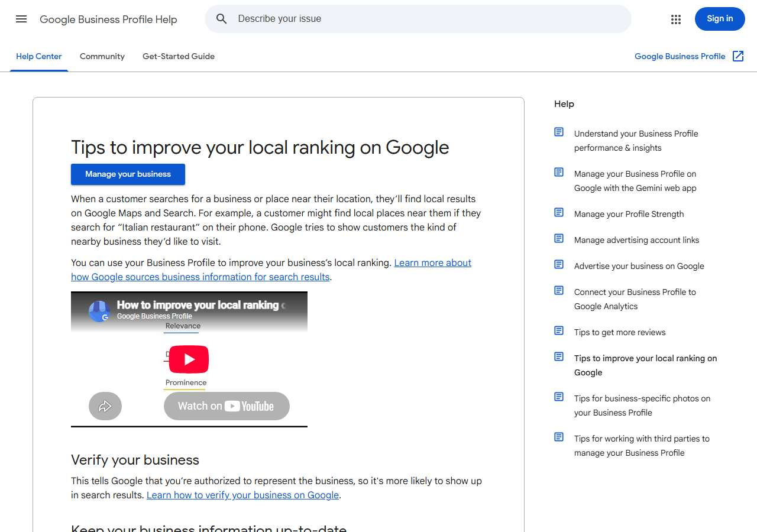Switch to the Community tab
This screenshot has width=757, height=532.
(102, 57)
